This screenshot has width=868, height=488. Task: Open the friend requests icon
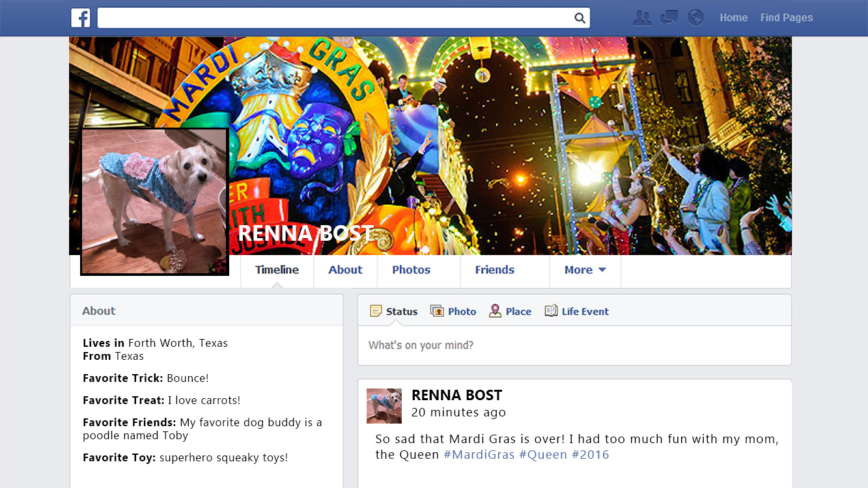pos(642,18)
